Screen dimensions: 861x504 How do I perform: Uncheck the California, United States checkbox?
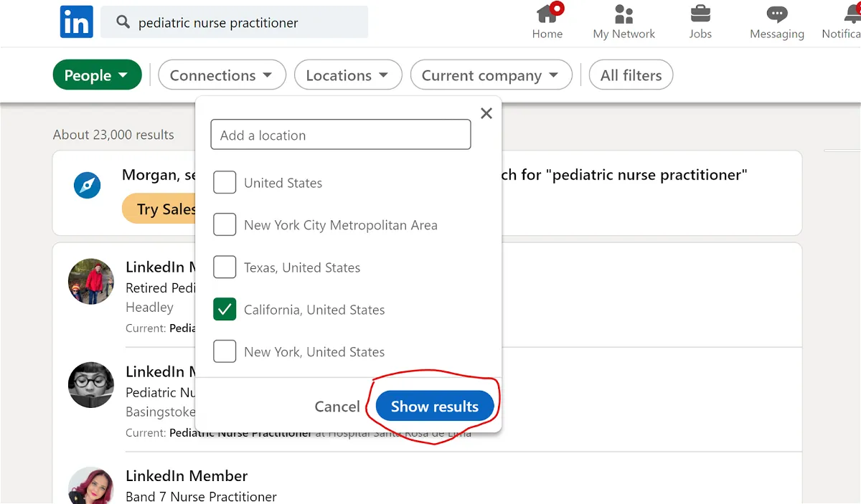click(x=225, y=310)
